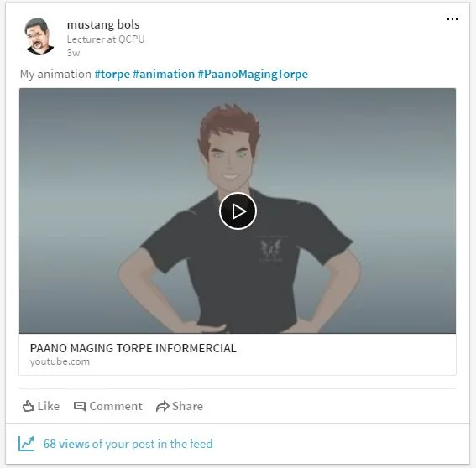Play the video with center play button
476x468 pixels.
coord(238,211)
